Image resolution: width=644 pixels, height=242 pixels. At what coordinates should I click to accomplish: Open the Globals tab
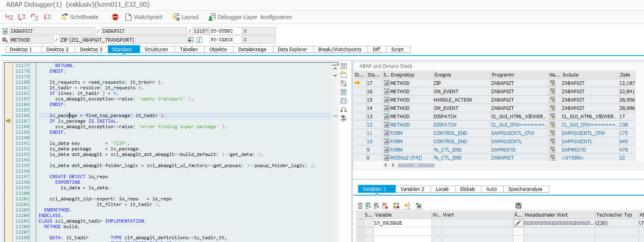[x=467, y=189]
